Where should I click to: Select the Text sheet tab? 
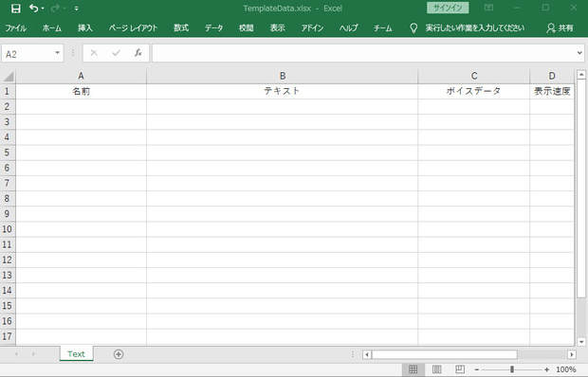[x=76, y=354]
